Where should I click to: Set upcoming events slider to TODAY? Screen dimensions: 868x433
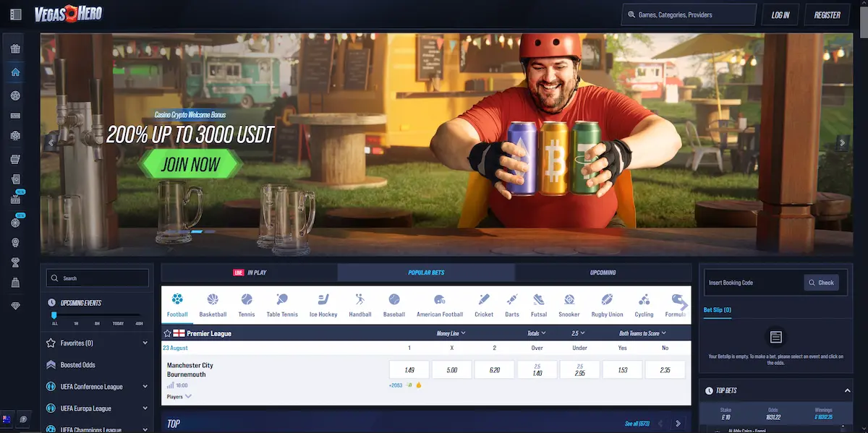tap(118, 323)
